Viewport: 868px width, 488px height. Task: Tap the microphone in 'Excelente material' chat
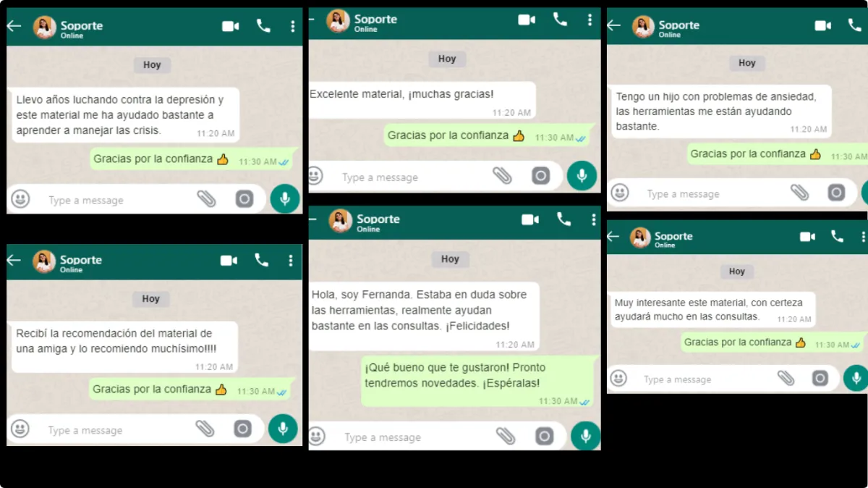[582, 176]
